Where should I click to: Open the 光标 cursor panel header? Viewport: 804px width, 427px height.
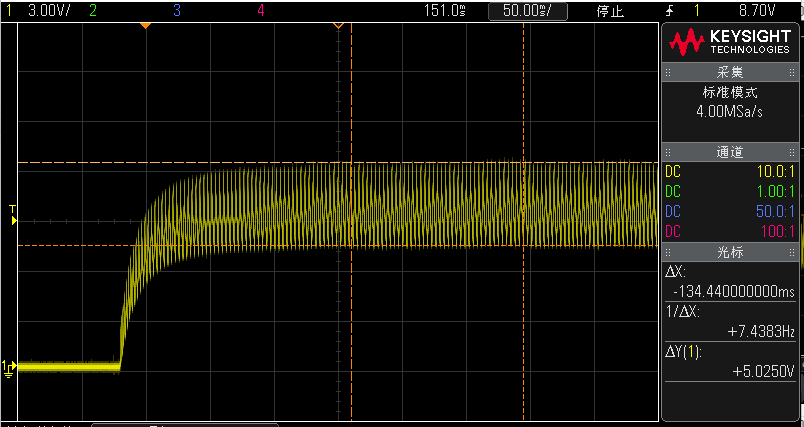pyautogui.click(x=730, y=252)
